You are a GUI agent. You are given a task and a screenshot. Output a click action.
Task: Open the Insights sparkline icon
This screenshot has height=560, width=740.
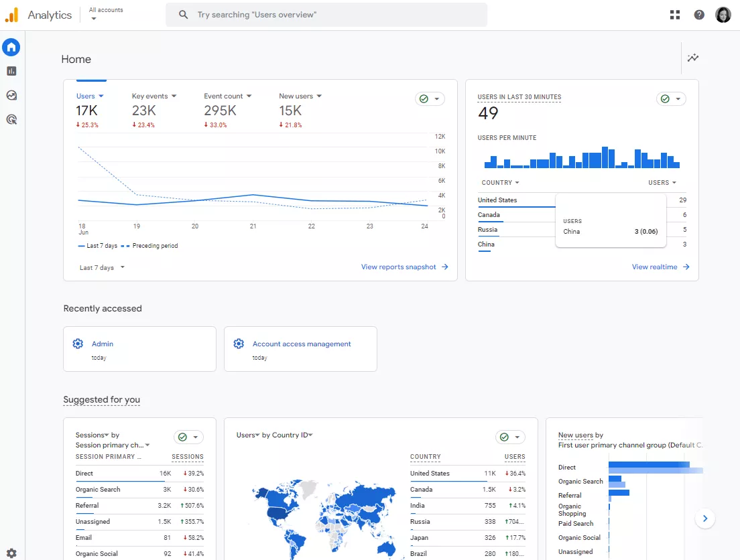[693, 58]
